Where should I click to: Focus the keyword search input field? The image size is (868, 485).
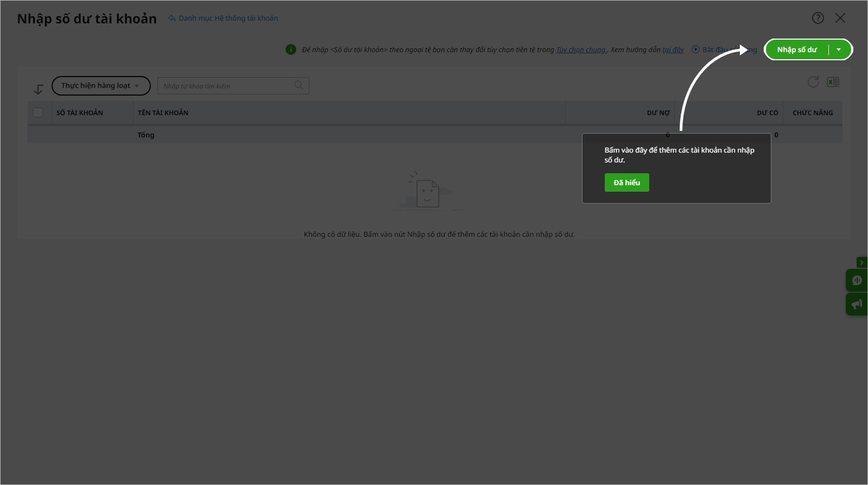click(226, 86)
